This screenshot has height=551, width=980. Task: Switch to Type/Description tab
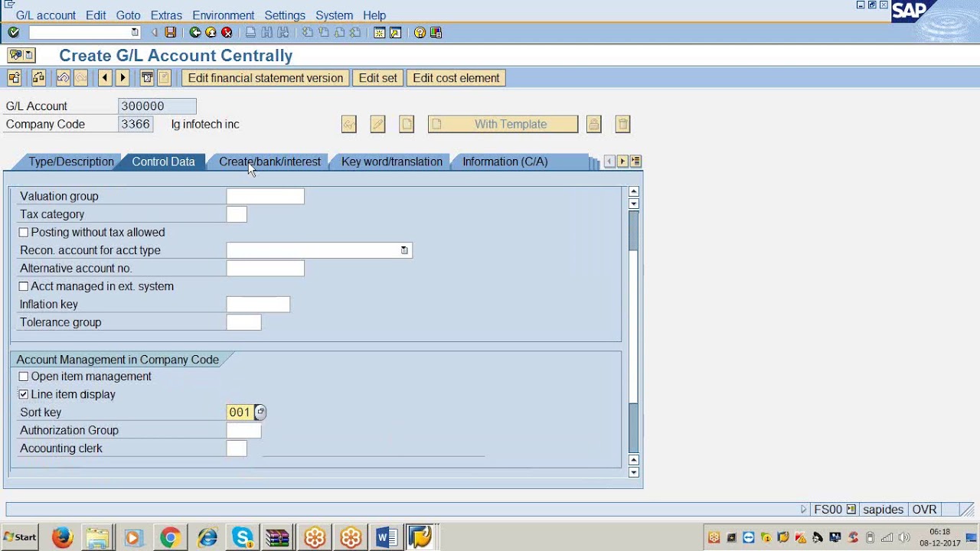point(71,161)
